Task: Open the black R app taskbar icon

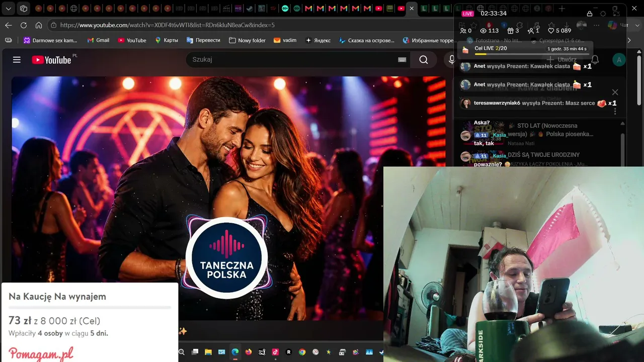Action: point(289,352)
